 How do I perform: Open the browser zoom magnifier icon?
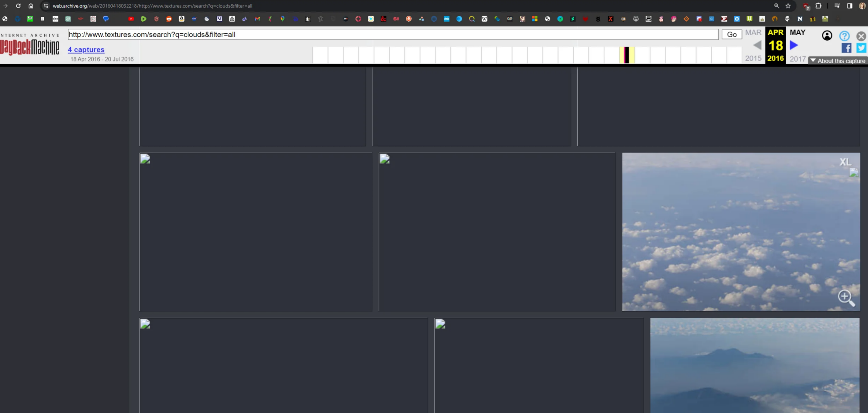point(776,6)
